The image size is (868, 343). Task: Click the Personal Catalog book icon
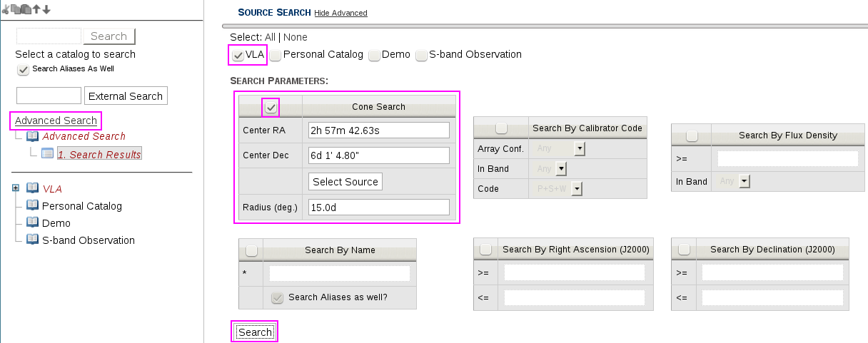[32, 206]
